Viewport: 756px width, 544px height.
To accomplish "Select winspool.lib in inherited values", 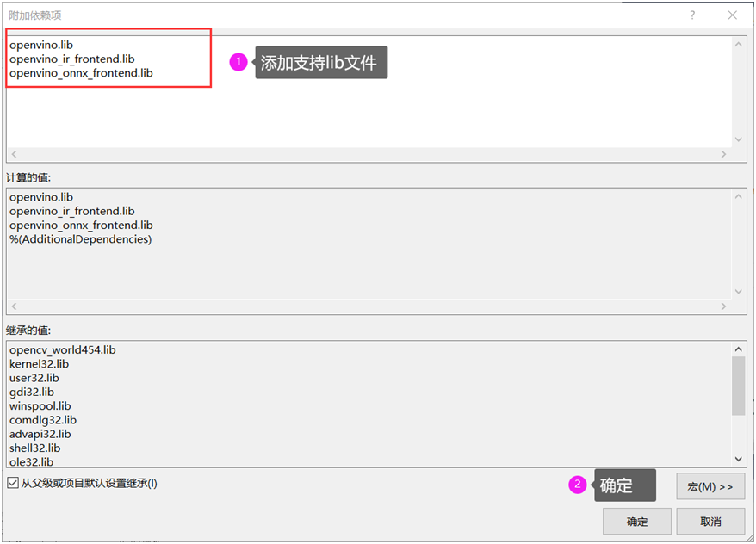I will point(40,405).
